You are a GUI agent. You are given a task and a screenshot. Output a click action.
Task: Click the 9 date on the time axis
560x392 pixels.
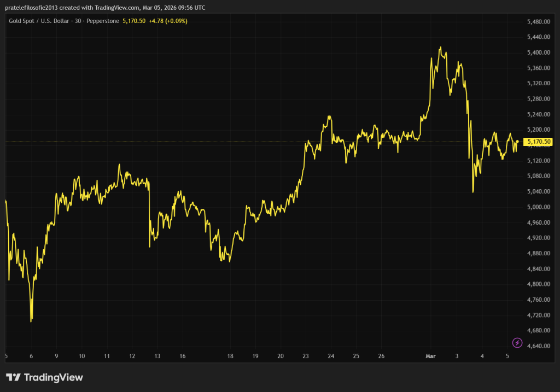click(x=56, y=356)
